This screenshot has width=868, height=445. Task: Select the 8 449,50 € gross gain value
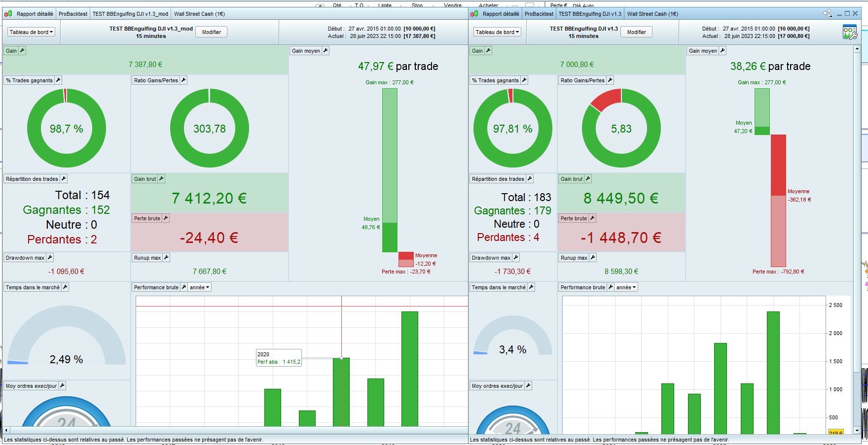621,198
